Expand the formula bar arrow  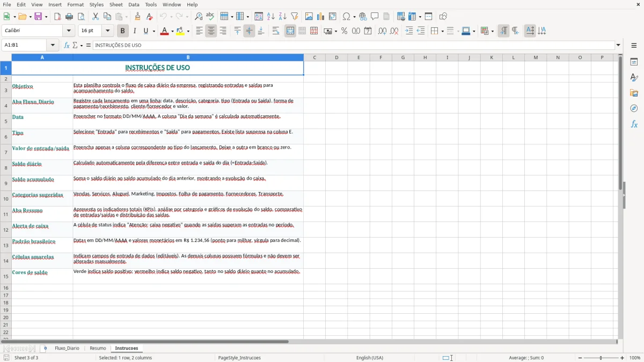[618, 45]
